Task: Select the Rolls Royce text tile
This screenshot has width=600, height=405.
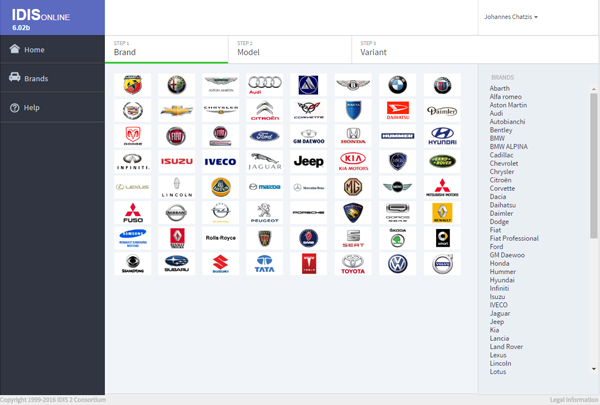Action: [220, 238]
